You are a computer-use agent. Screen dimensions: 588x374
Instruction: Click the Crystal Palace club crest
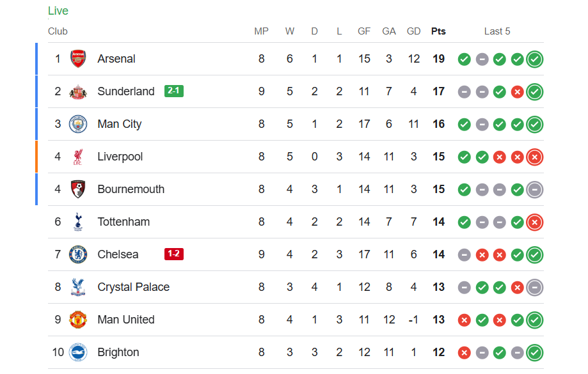point(78,287)
